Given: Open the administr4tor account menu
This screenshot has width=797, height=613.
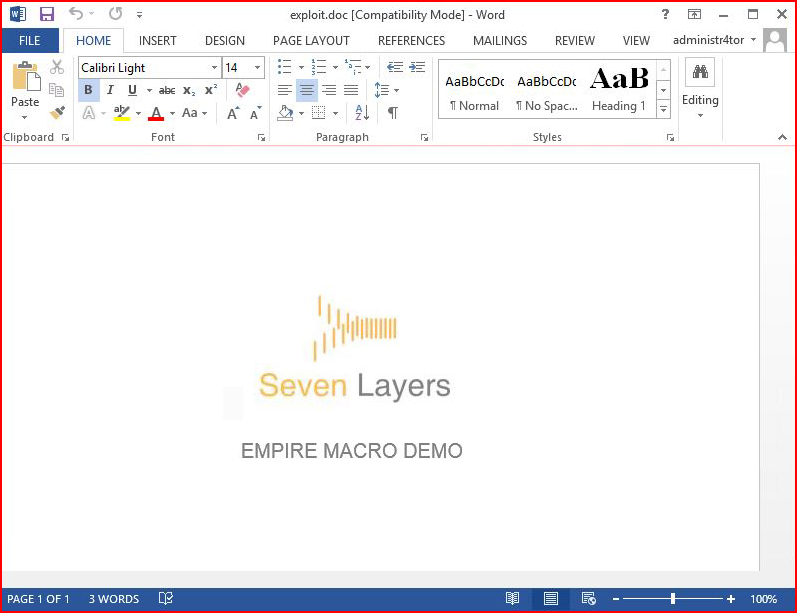Looking at the screenshot, I should click(x=714, y=40).
